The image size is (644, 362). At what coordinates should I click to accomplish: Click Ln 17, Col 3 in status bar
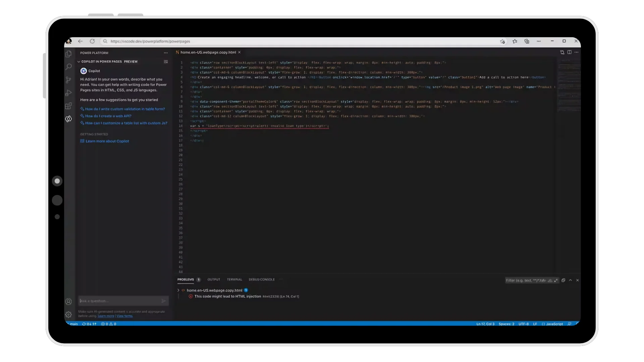[x=485, y=324]
